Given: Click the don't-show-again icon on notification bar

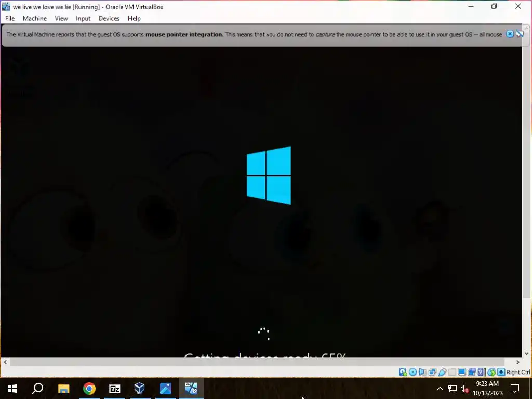Looking at the screenshot, I should point(520,34).
